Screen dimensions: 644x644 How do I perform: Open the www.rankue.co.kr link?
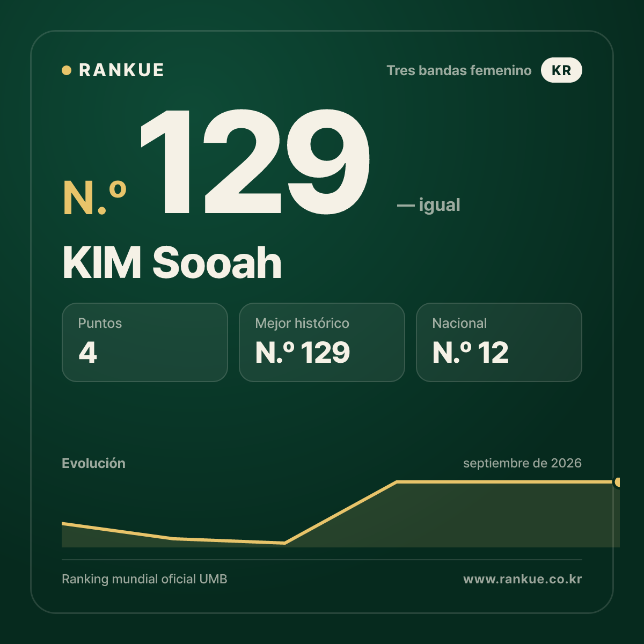522,579
